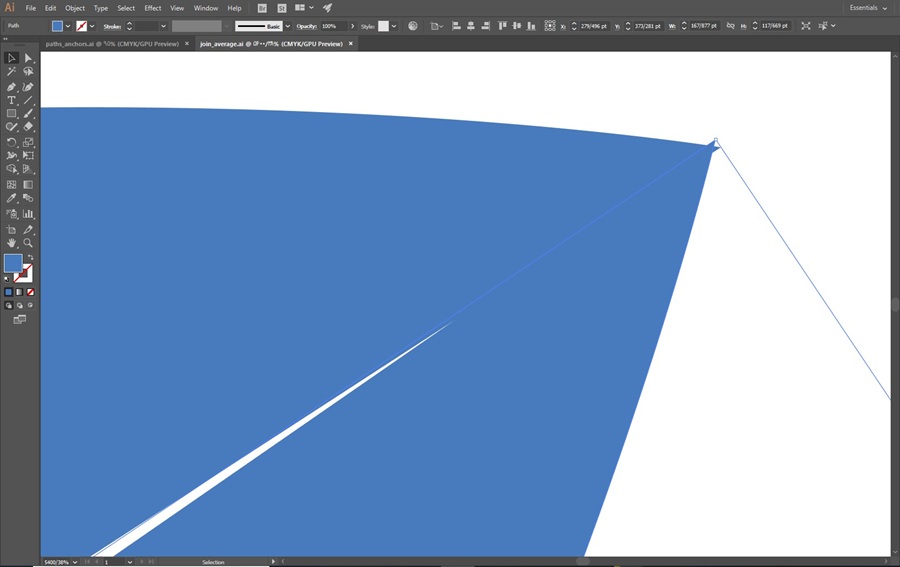Set paint mode to Gradient

20,292
